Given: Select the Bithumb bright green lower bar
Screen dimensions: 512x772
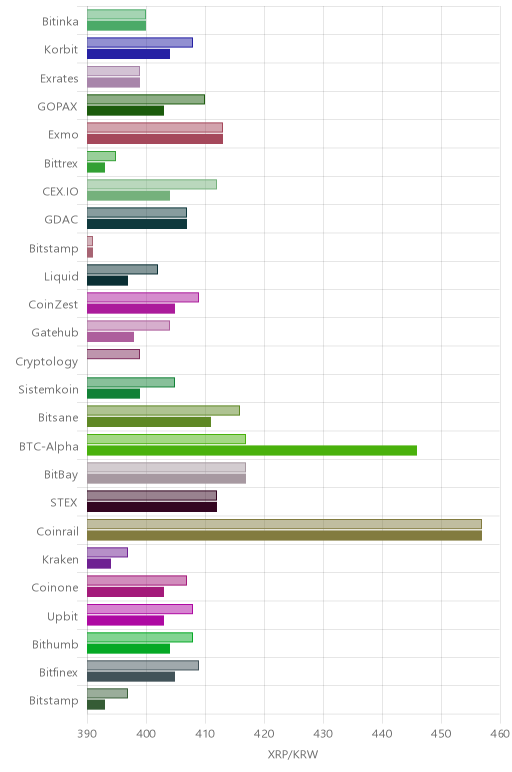Looking at the screenshot, I should tap(128, 649).
